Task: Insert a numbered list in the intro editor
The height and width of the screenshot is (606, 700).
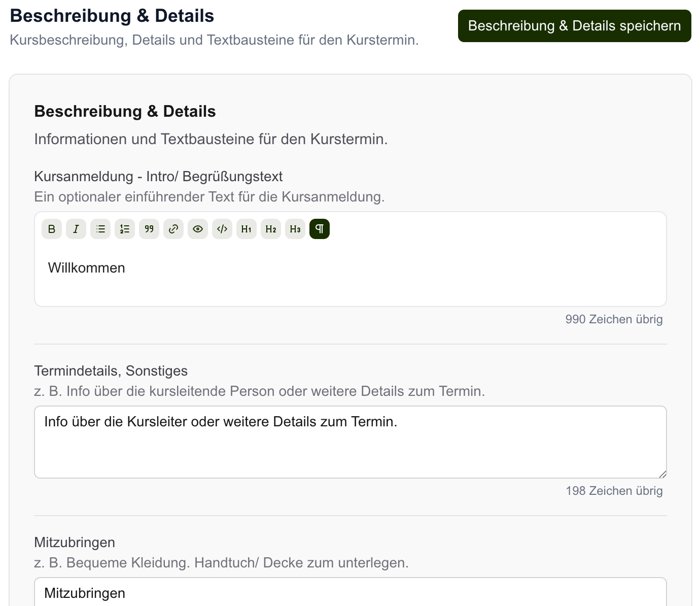Action: point(125,229)
